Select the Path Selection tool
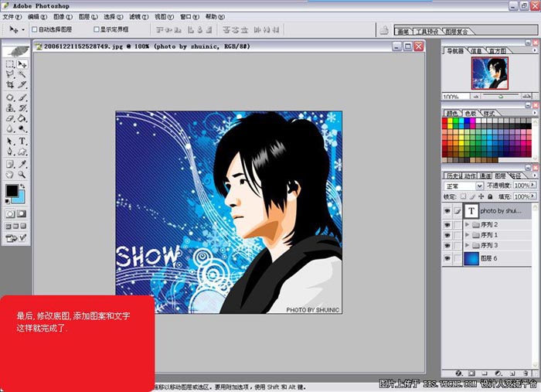This screenshot has height=392, width=541. tap(10, 141)
